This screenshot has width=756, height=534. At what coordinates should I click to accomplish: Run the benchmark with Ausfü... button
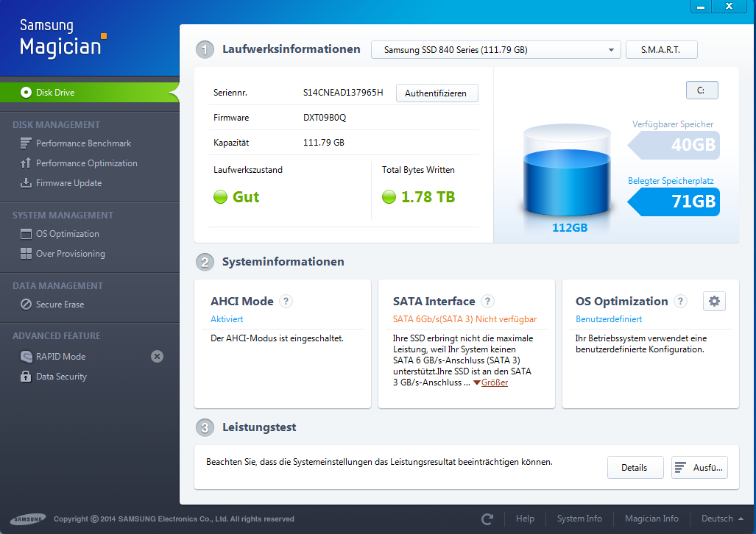(699, 468)
